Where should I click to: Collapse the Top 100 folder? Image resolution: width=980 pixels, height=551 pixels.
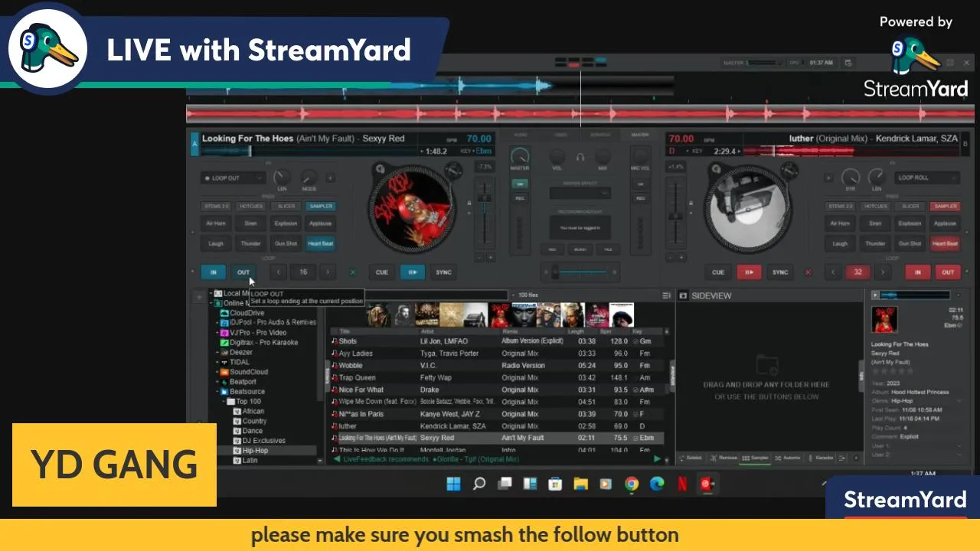(224, 401)
